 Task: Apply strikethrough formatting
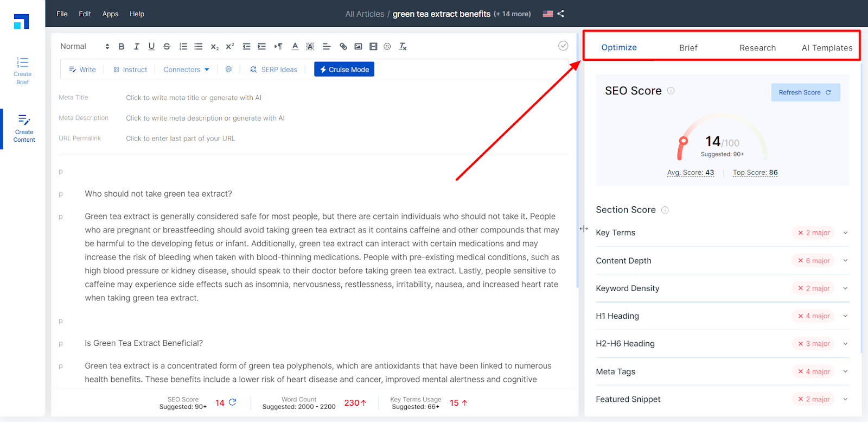point(167,47)
